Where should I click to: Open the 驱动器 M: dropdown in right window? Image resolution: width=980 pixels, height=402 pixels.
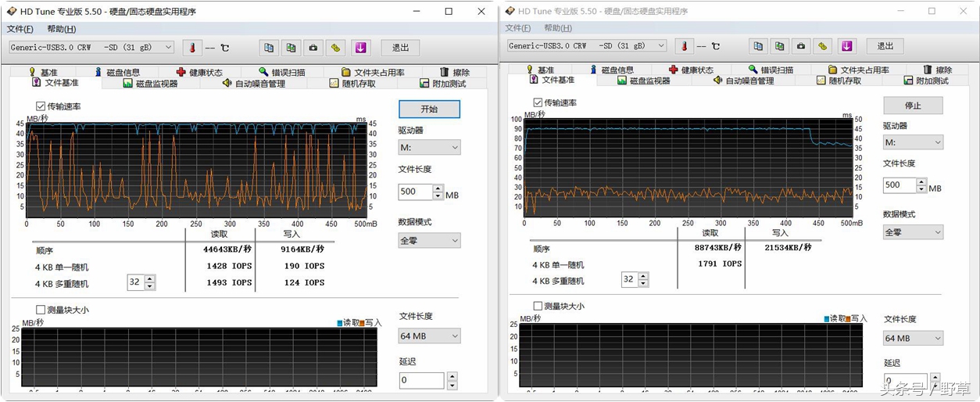(913, 142)
